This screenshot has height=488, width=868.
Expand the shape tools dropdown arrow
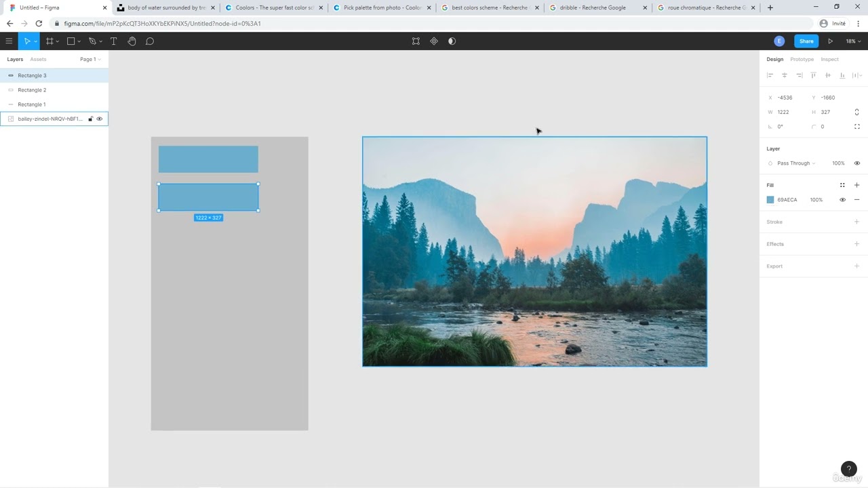(x=79, y=42)
